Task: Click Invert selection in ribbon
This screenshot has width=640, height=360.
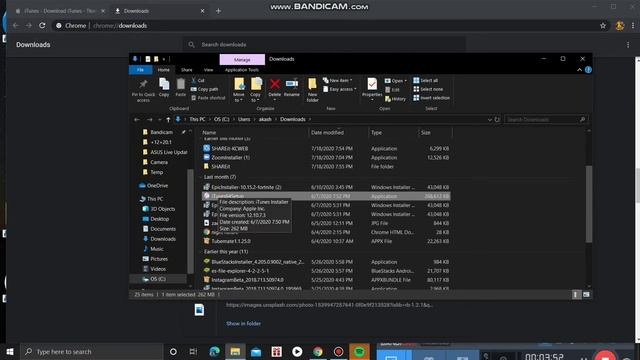Action: click(431, 98)
